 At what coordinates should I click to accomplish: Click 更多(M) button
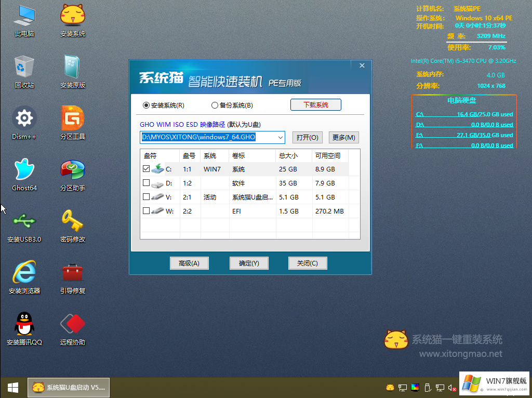pyautogui.click(x=344, y=137)
